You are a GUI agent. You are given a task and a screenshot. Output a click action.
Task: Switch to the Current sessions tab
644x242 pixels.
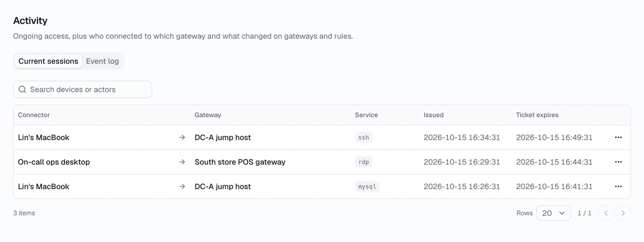pos(48,62)
